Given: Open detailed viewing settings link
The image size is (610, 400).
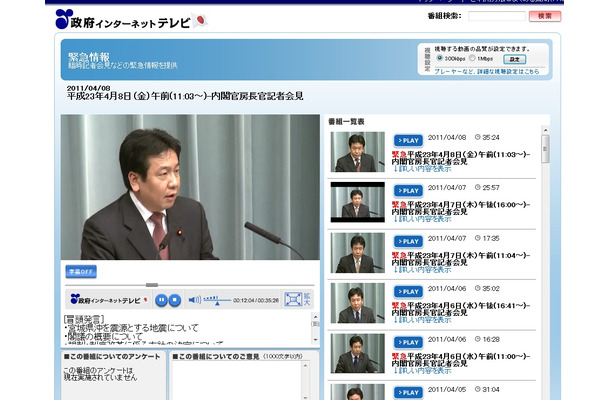Looking at the screenshot, I should click(487, 72).
